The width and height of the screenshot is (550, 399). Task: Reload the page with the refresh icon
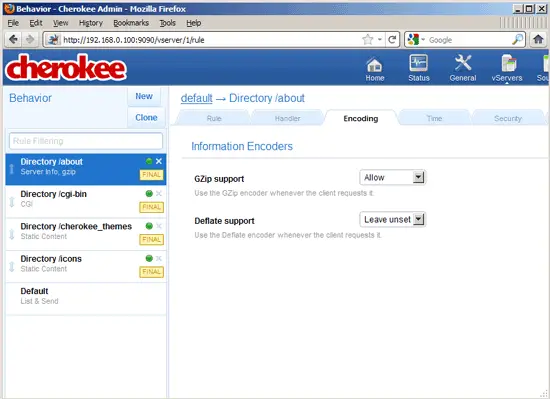click(x=392, y=39)
